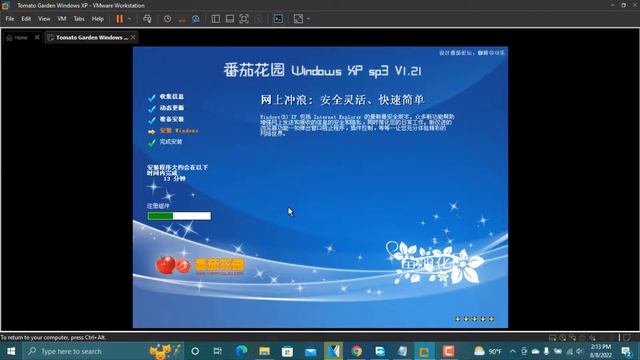This screenshot has width=640, height=360.
Task: Close the Tomato Garden Windows tab
Action: tap(133, 37)
